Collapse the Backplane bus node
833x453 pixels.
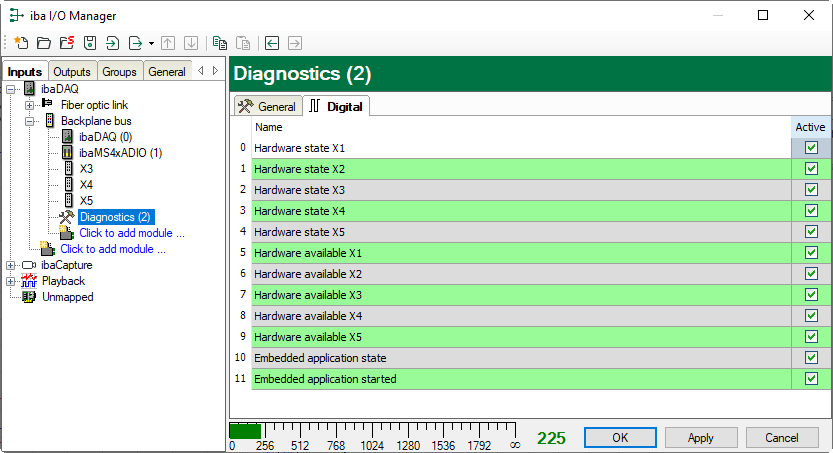30,121
